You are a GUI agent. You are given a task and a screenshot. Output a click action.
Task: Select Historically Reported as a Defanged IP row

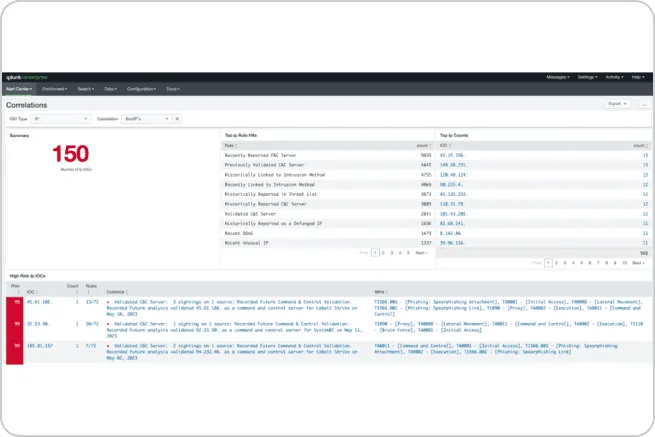tap(328, 224)
